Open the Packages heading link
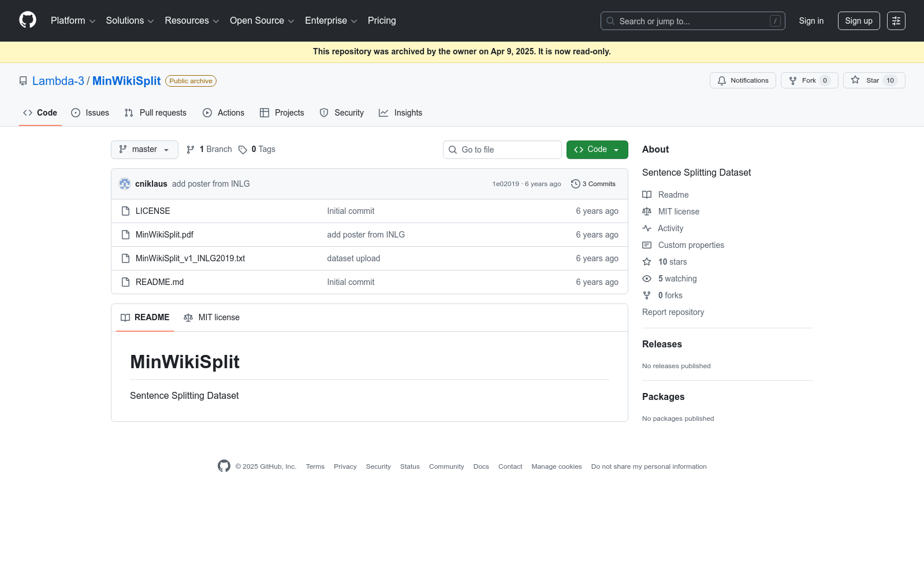The image size is (924, 578). tap(663, 397)
